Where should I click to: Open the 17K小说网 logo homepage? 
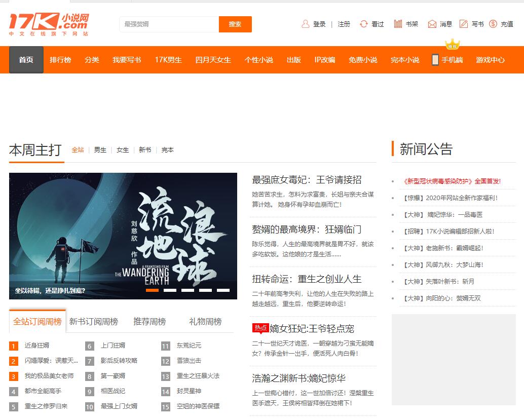pos(49,24)
